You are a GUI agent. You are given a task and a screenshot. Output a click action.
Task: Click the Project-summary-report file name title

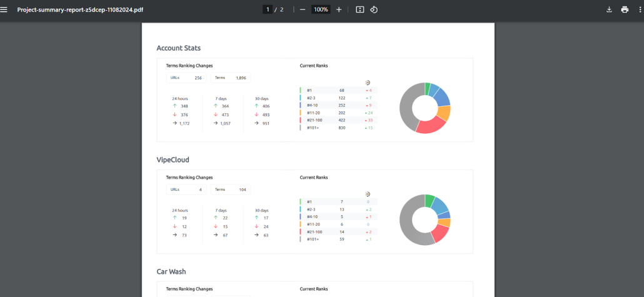(80, 9)
